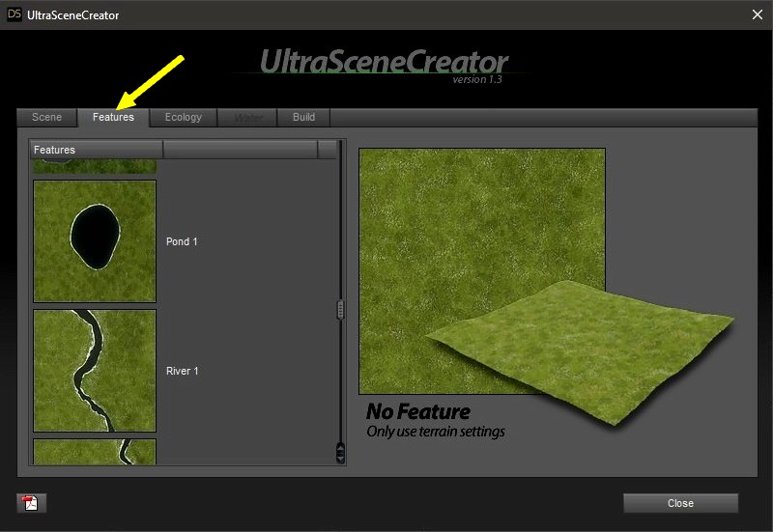This screenshot has height=532, width=773.
Task: Click the River 1 label
Action: (183, 371)
